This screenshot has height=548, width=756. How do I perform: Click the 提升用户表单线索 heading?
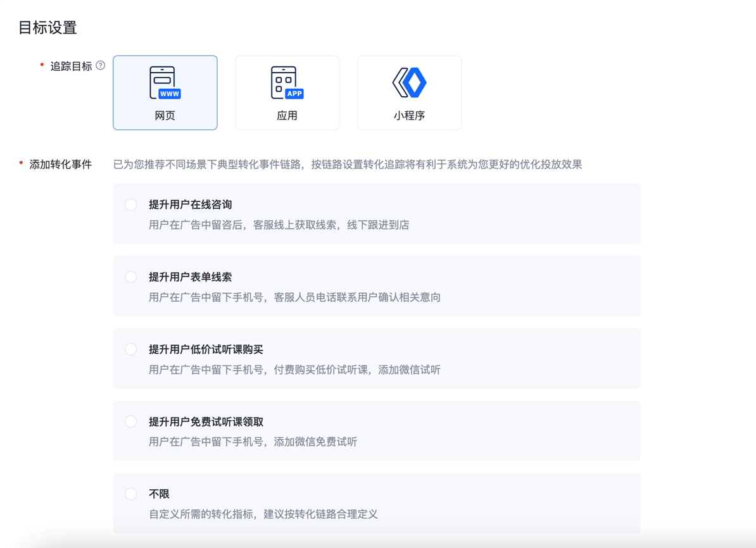(190, 277)
